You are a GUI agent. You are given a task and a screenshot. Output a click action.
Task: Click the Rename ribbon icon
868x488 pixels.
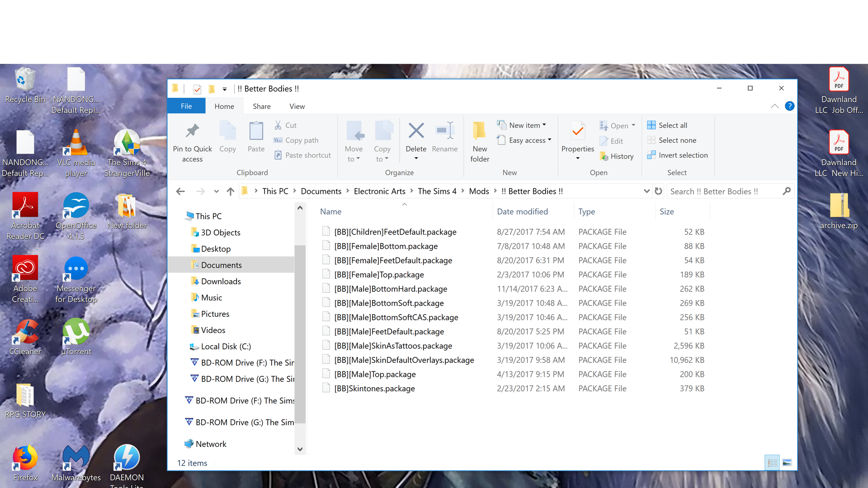[444, 131]
